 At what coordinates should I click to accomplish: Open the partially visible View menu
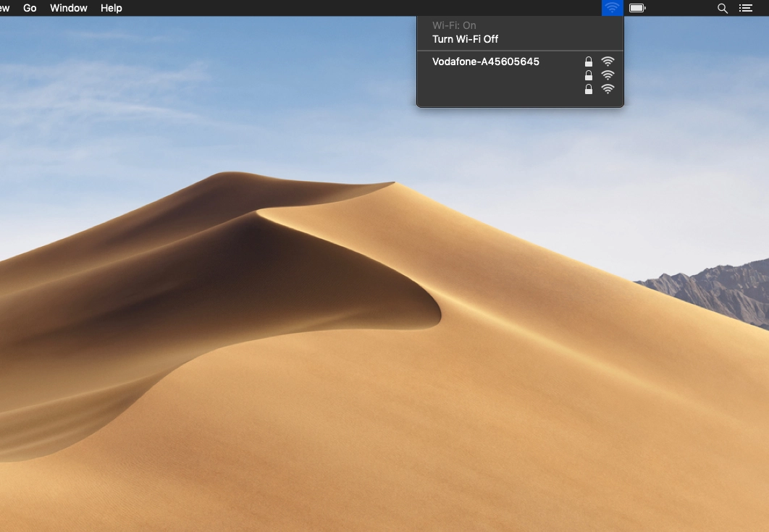(x=4, y=8)
